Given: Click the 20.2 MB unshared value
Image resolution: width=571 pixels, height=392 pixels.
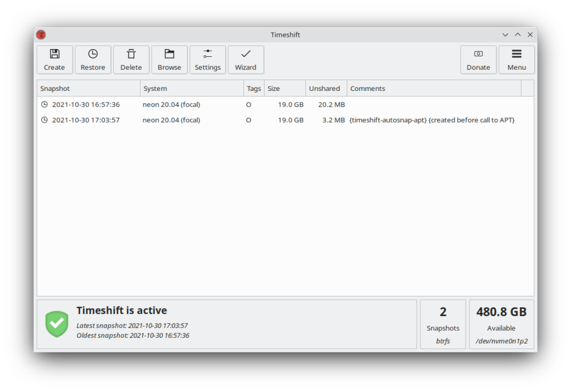Looking at the screenshot, I should [x=331, y=105].
